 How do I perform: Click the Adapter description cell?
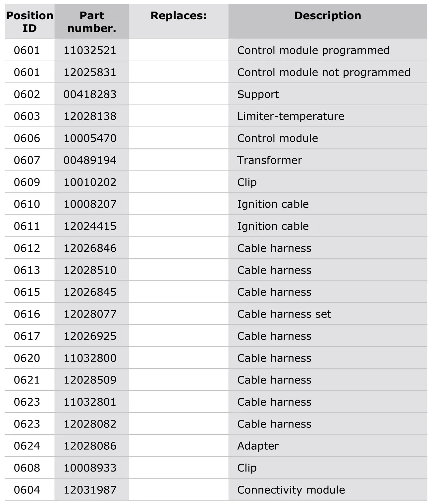[258, 446]
